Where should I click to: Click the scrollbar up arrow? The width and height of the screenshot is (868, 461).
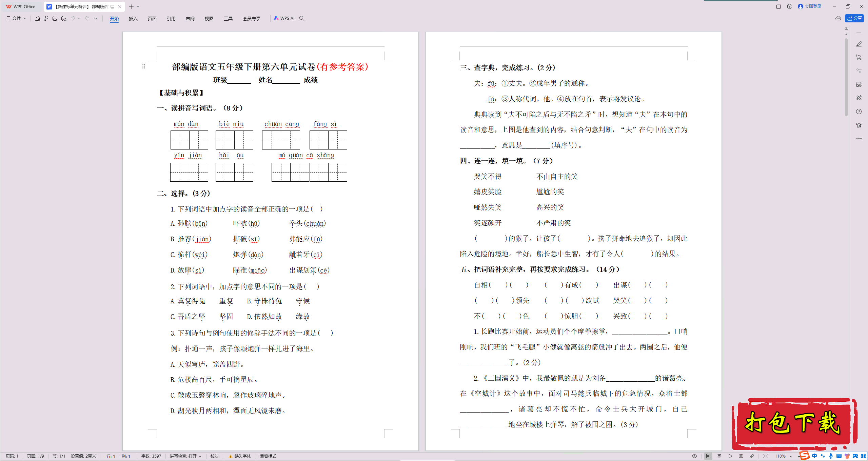[846, 34]
